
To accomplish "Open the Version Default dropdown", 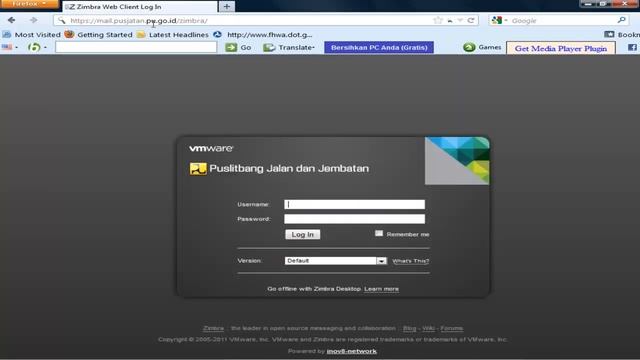I will (x=336, y=260).
